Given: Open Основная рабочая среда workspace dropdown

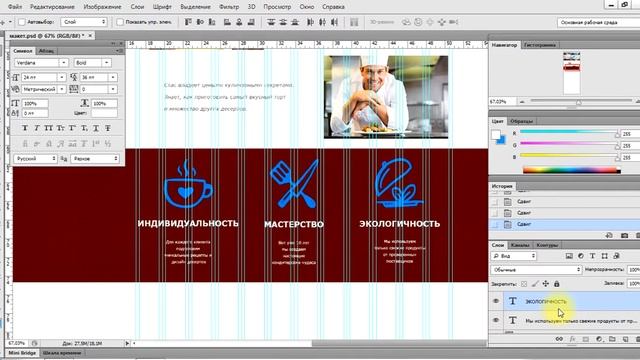Looking at the screenshot, I should click(598, 22).
